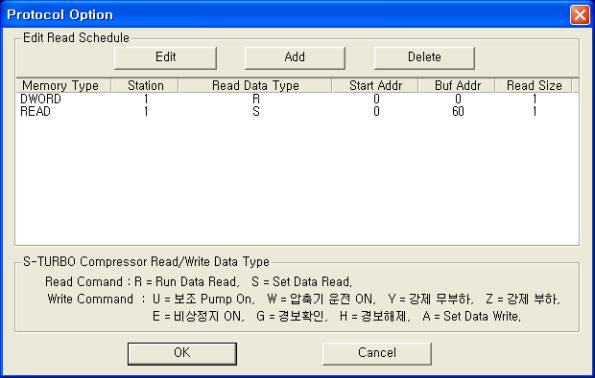
Task: Click the Read Data Type column header
Action: [255, 85]
